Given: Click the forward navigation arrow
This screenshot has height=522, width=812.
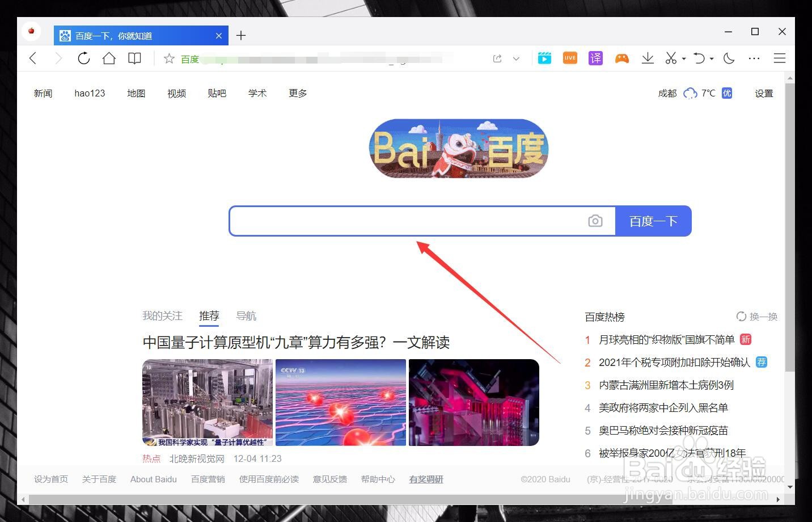Looking at the screenshot, I should click(x=58, y=58).
